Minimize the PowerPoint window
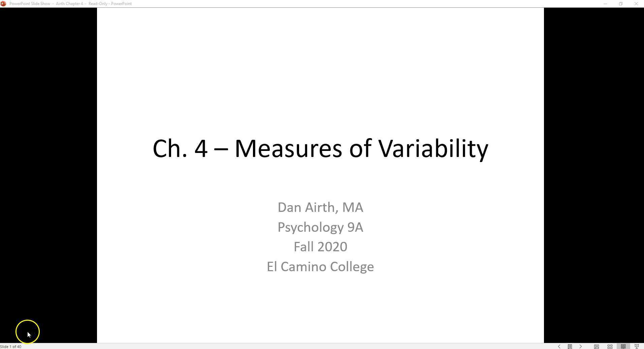The width and height of the screenshot is (644, 349). click(605, 4)
